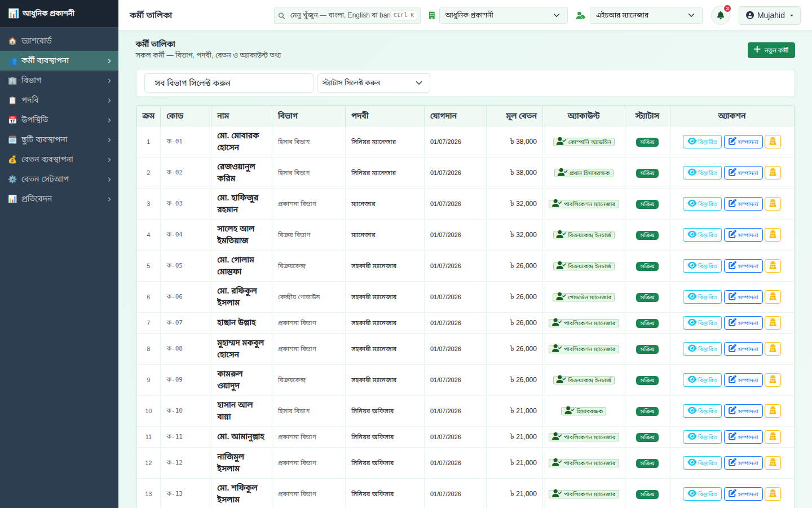The width and height of the screenshot is (812, 508).
Task: Edit (সম্পাদনা) employee ক-02
Action: [743, 173]
